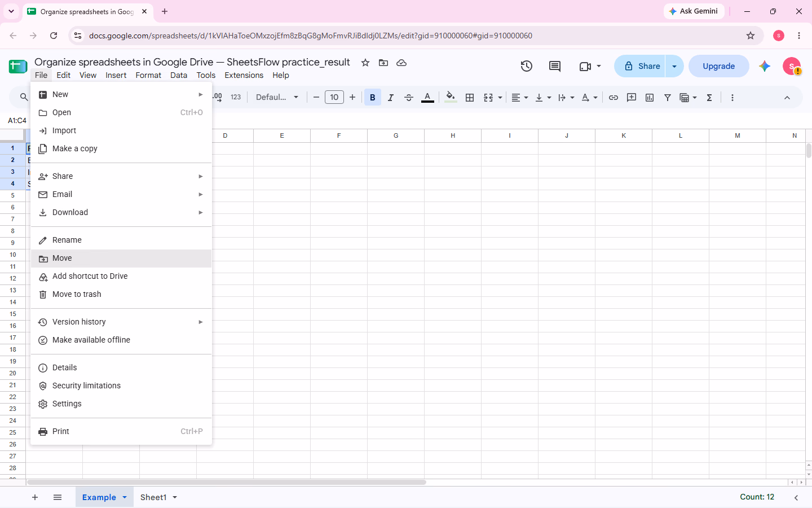
Task: Expand the font family dropdown
Action: coord(277,98)
